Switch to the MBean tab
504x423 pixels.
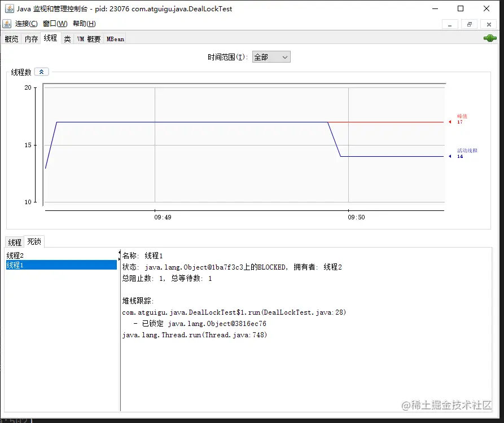pyautogui.click(x=115, y=39)
